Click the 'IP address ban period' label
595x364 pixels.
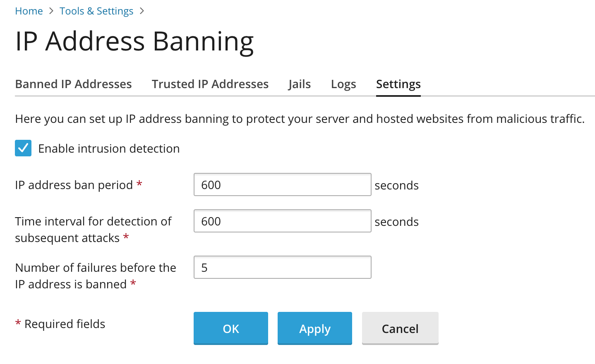(x=74, y=185)
